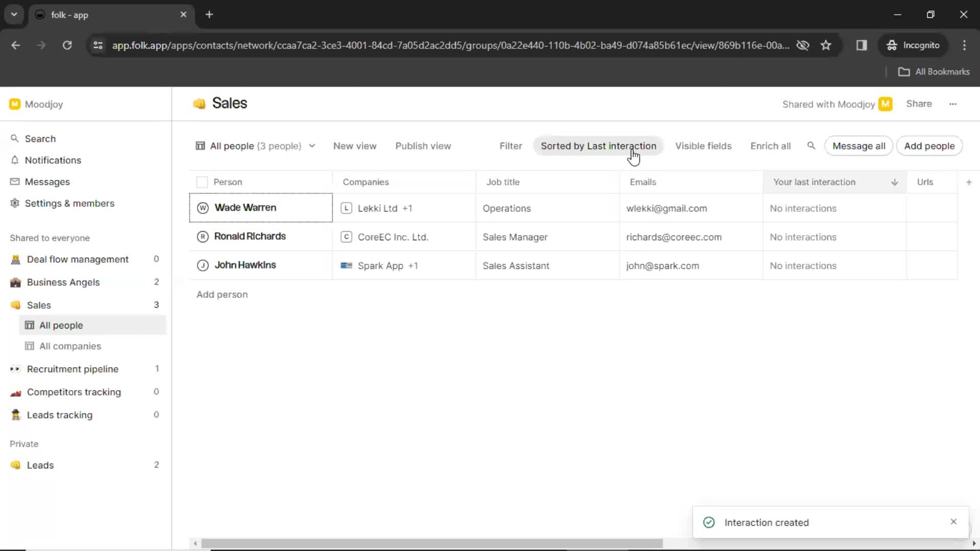Click the Message all button

click(x=858, y=146)
